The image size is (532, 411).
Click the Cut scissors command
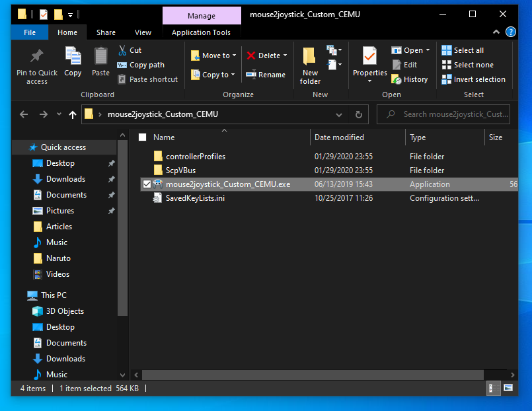click(x=130, y=50)
